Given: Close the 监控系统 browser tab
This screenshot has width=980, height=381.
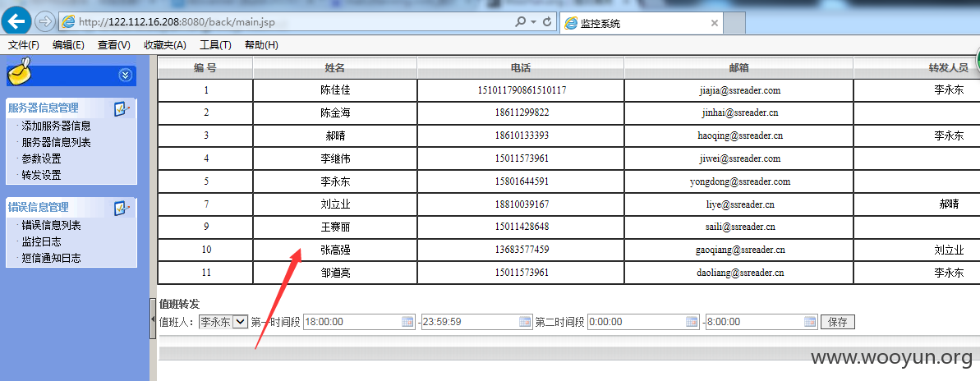Looking at the screenshot, I should tap(715, 23).
